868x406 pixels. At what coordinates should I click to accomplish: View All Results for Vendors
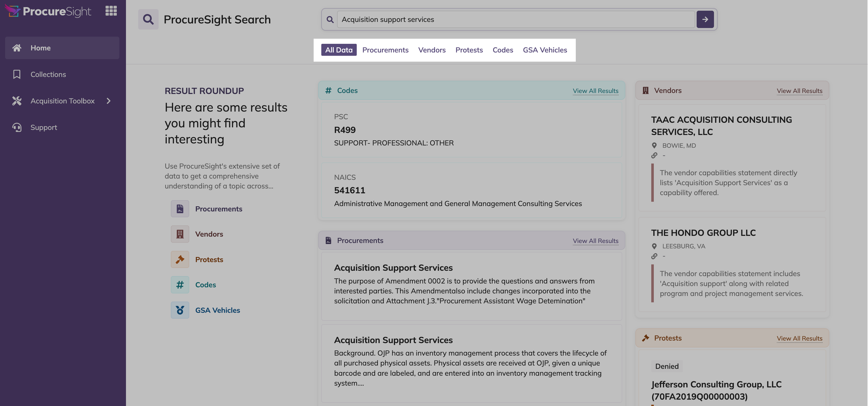click(x=799, y=91)
